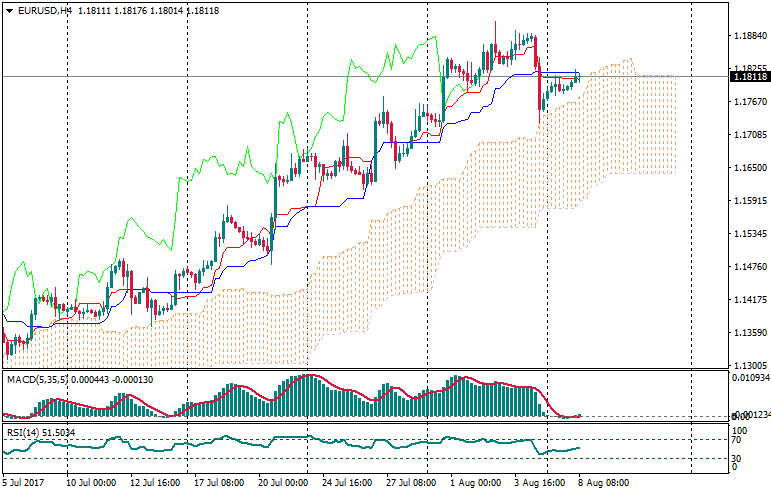Click the 12 Jul 16:00 time label
Viewport: 771px width, 494px height.
coord(155,482)
